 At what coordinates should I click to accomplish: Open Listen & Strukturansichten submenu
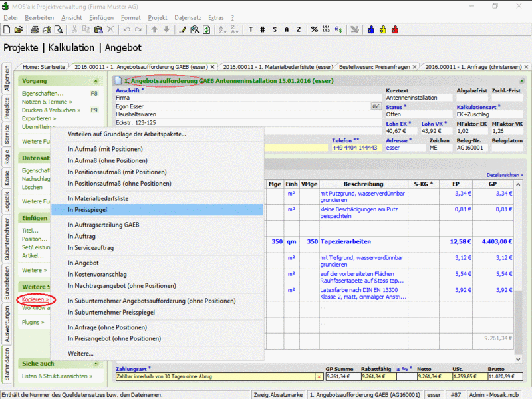click(x=57, y=376)
